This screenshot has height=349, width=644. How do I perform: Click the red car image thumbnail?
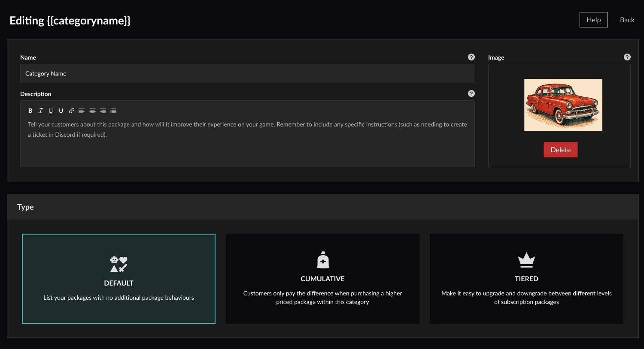click(563, 105)
